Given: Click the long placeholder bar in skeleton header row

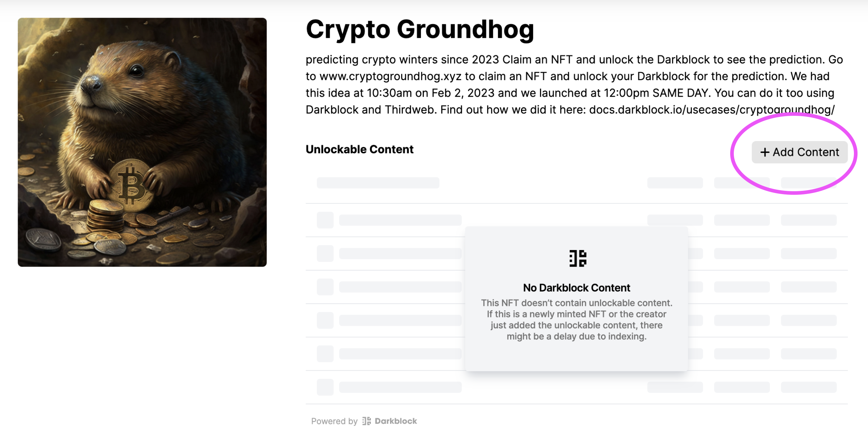Looking at the screenshot, I should coord(378,183).
